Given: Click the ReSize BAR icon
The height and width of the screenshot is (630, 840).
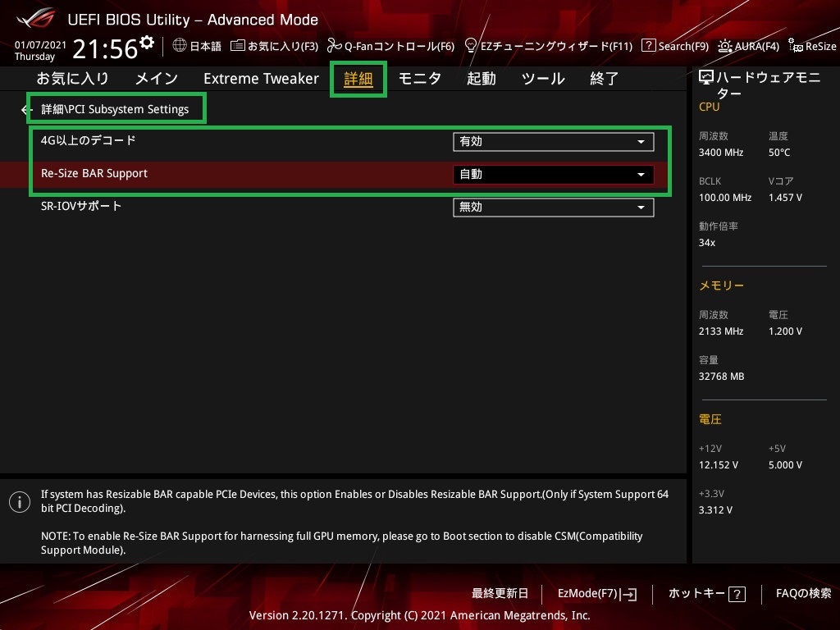Looking at the screenshot, I should [x=796, y=46].
